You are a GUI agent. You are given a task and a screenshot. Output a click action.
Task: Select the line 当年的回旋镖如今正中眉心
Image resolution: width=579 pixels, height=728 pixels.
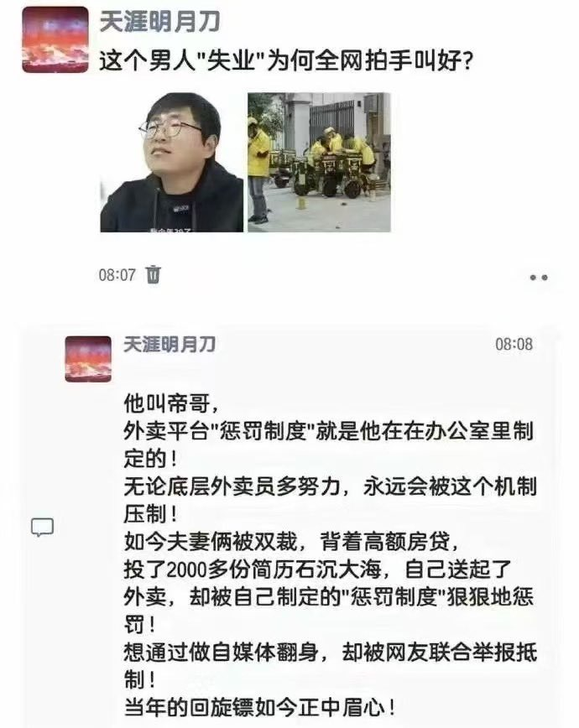[x=260, y=708]
